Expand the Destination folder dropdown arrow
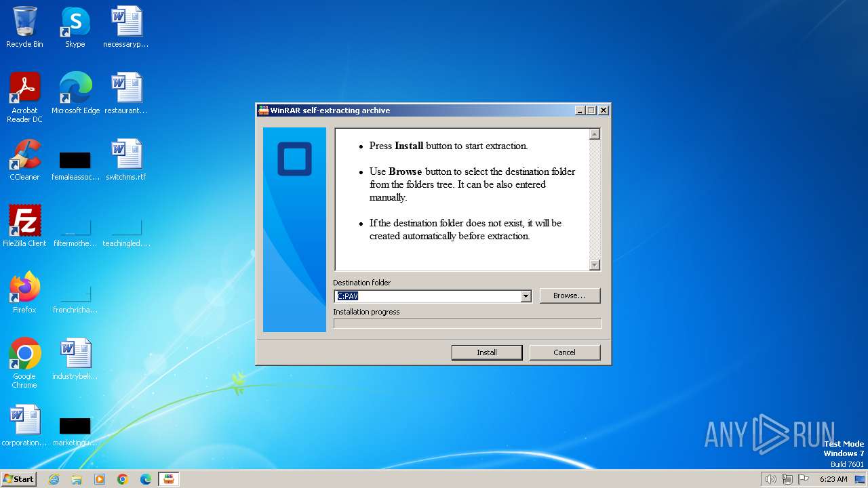This screenshot has height=488, width=868. (x=526, y=296)
